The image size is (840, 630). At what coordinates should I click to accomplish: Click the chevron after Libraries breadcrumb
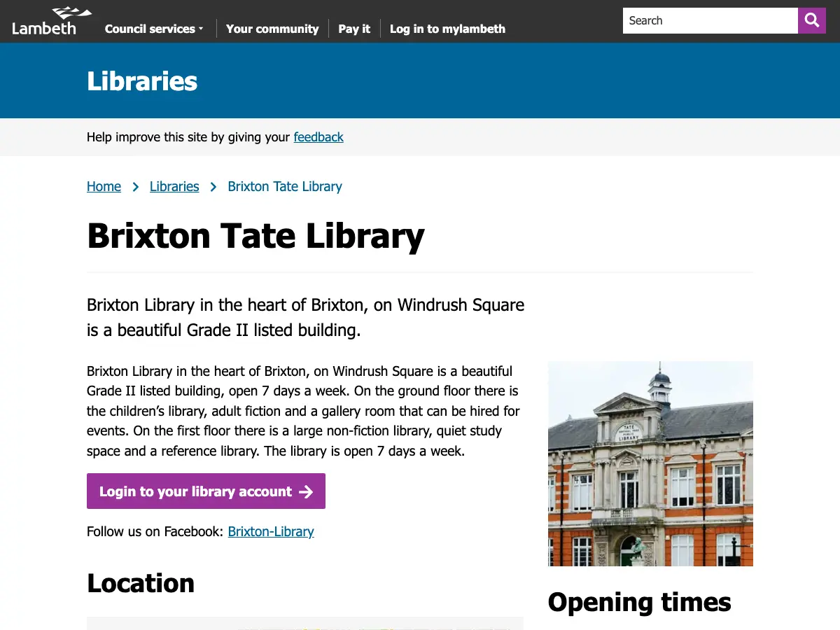coord(213,187)
